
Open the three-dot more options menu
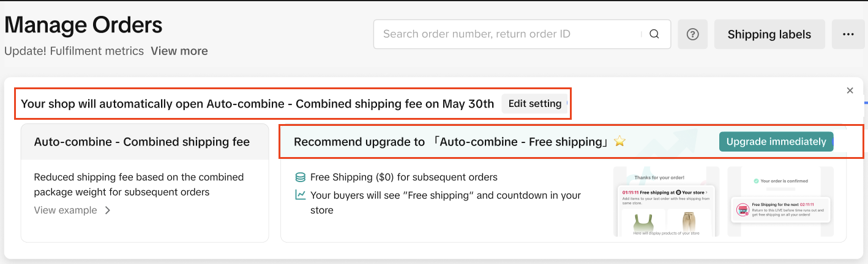pyautogui.click(x=848, y=34)
